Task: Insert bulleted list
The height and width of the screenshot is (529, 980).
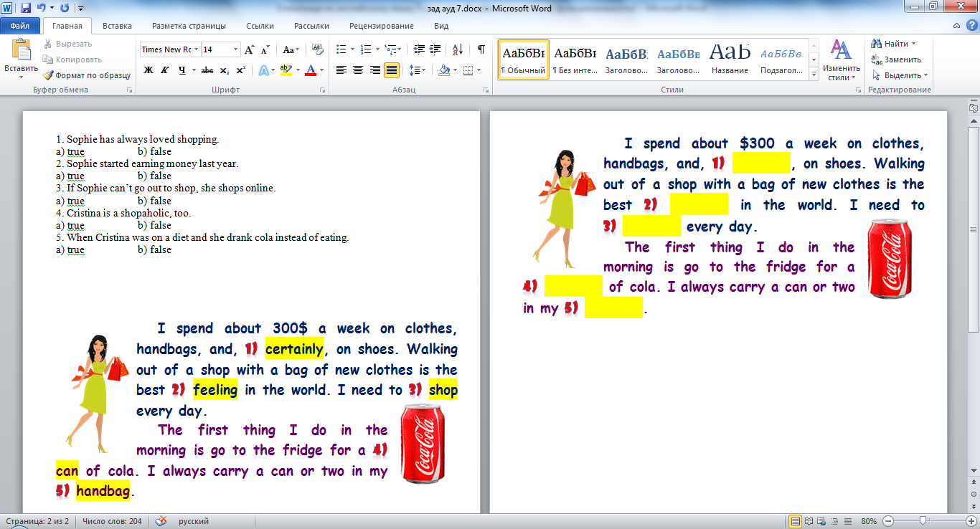Action: click(341, 49)
